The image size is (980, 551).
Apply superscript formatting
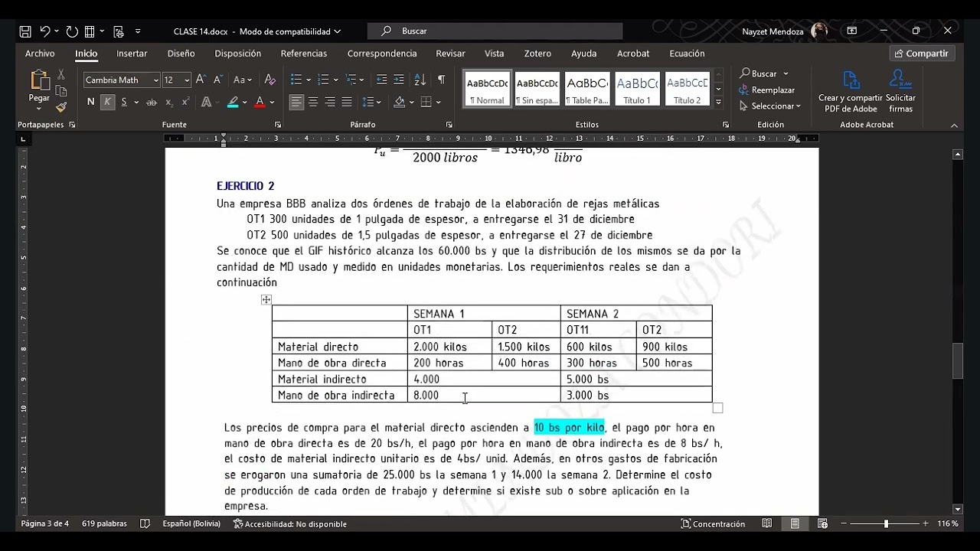pos(185,102)
